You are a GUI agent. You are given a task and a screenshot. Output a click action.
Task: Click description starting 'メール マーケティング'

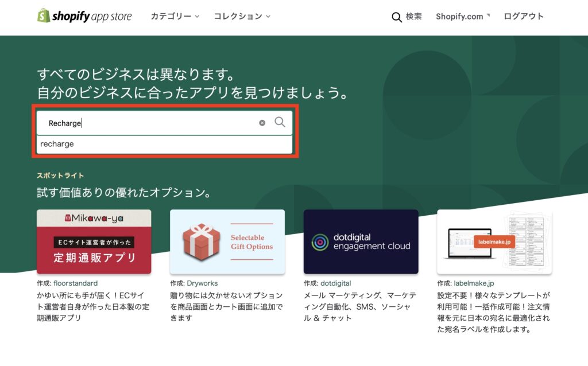(360, 307)
